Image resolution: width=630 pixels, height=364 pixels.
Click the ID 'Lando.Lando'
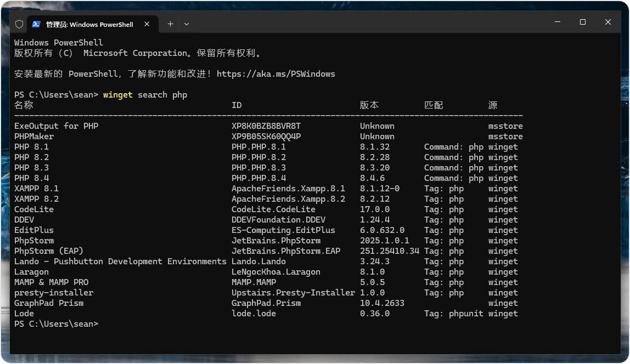(x=259, y=261)
